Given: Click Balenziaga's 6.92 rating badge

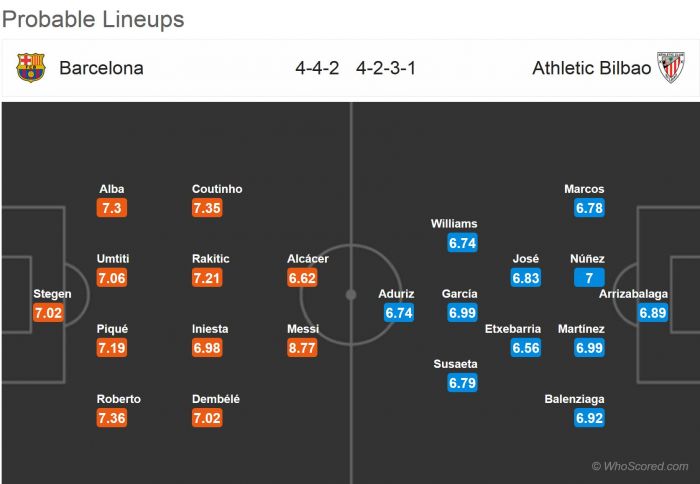Looking at the screenshot, I should [590, 418].
